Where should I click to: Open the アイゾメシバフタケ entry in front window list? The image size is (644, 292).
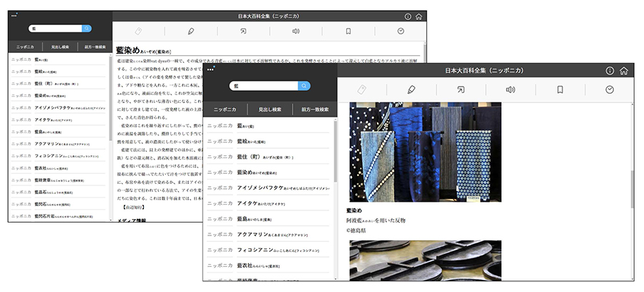pyautogui.click(x=268, y=188)
